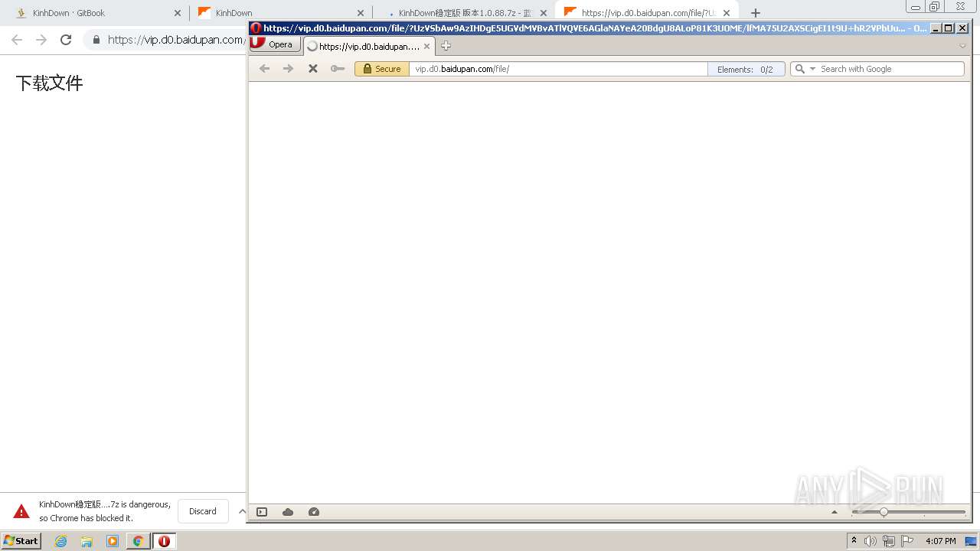Expand download options chevron beside Discard
Viewport: 980px width, 551px height.
pos(242,511)
